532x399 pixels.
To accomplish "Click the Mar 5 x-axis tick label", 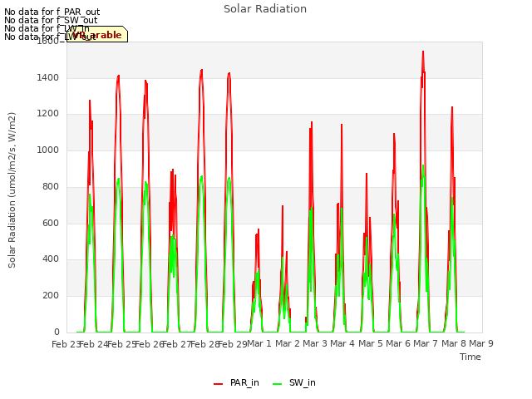I will pyautogui.click(x=371, y=343).
